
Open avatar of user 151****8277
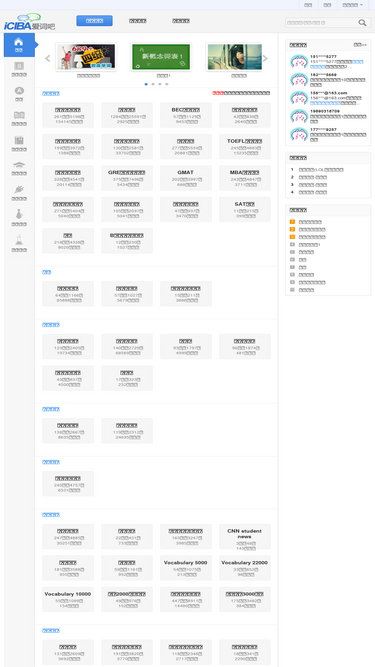pos(299,61)
